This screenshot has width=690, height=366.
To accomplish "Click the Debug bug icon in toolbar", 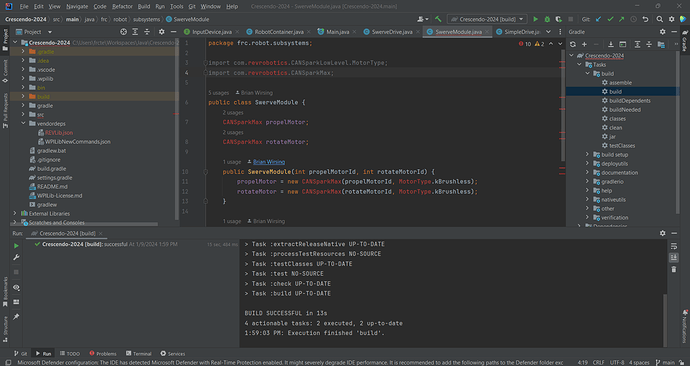I will pos(547,19).
